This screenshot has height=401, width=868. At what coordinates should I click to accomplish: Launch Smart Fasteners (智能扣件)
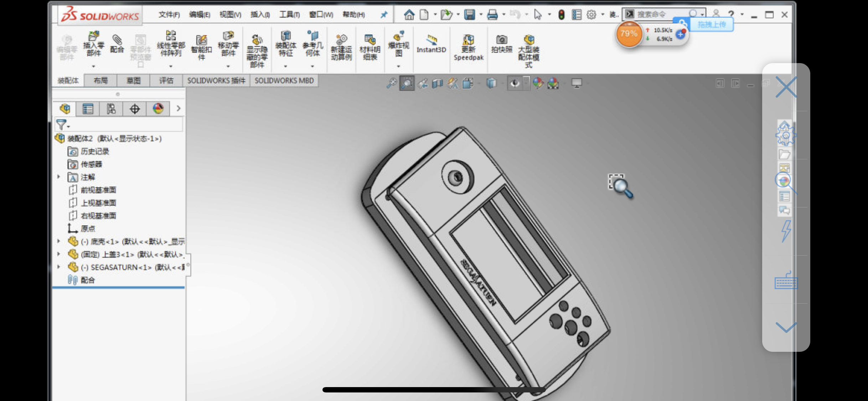201,48
